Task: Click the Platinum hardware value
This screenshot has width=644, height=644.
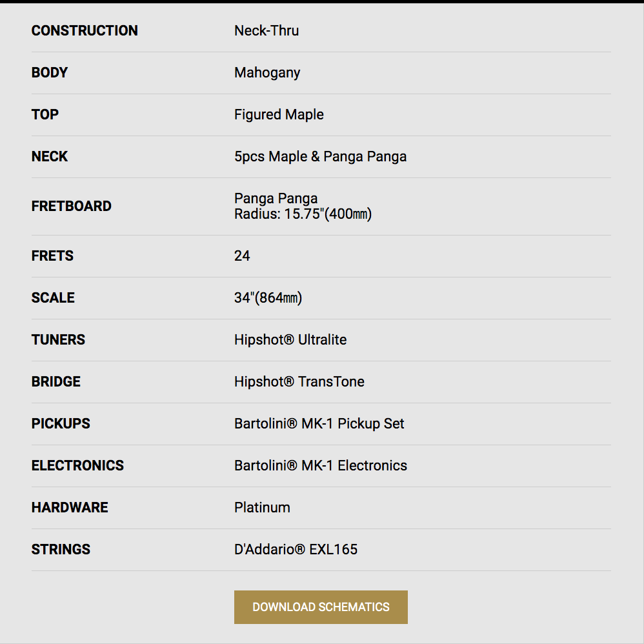Action: tap(262, 507)
